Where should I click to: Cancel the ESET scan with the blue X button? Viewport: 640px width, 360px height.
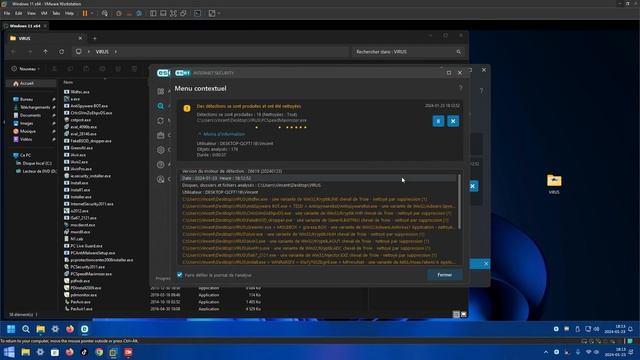pyautogui.click(x=453, y=121)
